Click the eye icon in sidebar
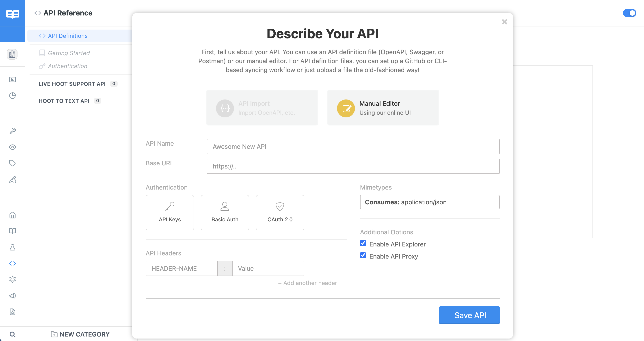The height and width of the screenshot is (341, 644). click(13, 147)
